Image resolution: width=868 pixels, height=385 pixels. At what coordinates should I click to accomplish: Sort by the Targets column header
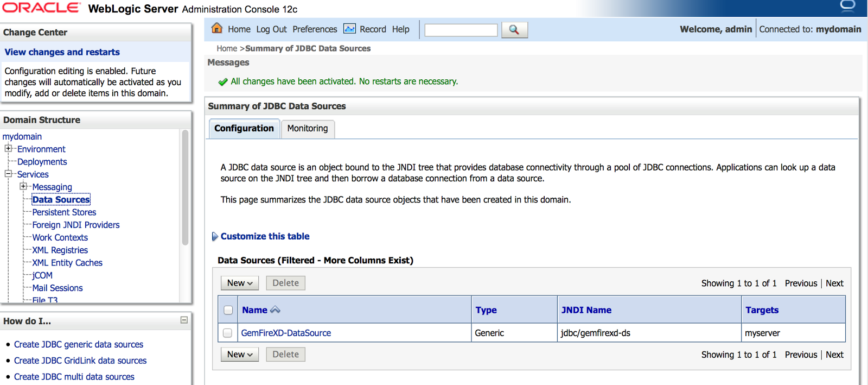pyautogui.click(x=762, y=310)
